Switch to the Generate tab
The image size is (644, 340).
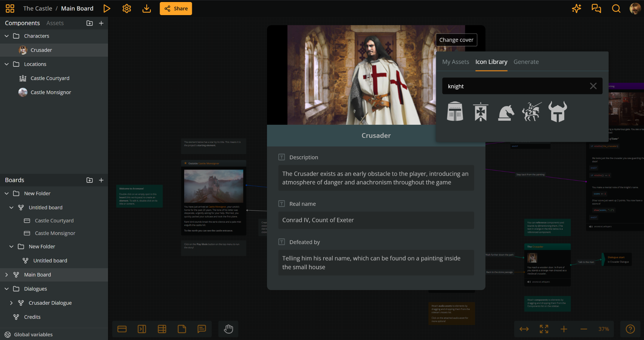(x=526, y=62)
